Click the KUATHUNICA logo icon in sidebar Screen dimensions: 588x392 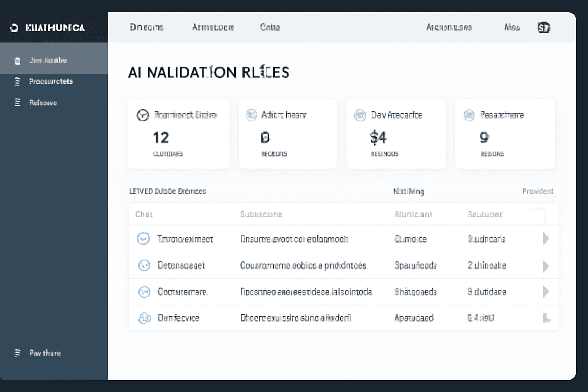14,28
